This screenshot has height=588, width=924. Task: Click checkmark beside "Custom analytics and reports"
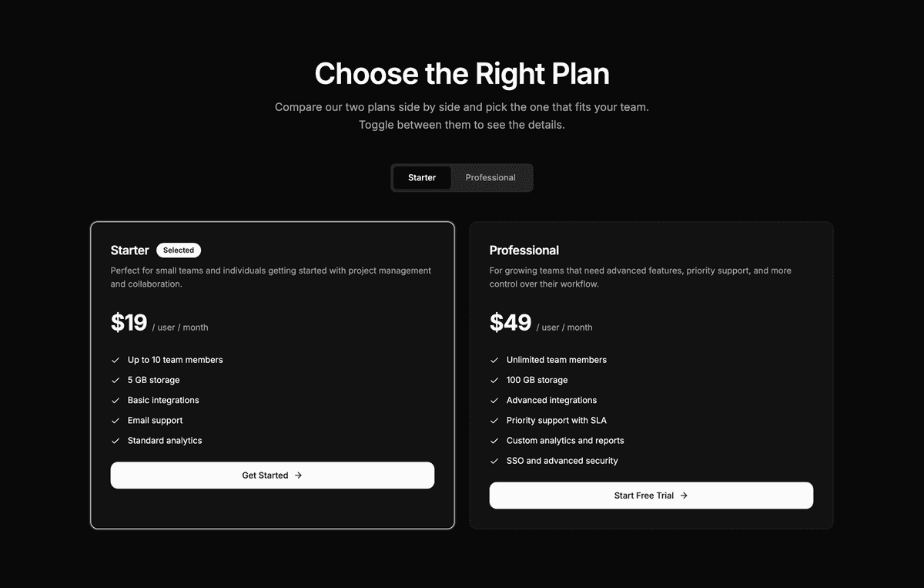point(494,440)
